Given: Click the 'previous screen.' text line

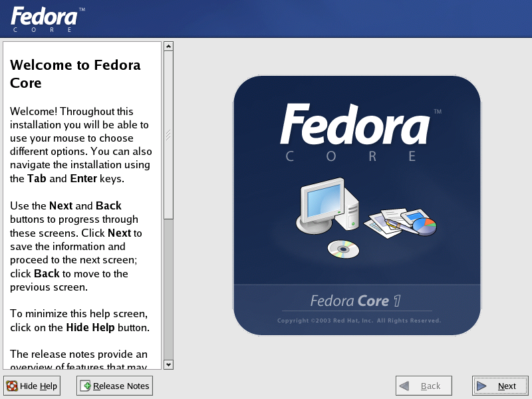Looking at the screenshot, I should coord(49,287).
